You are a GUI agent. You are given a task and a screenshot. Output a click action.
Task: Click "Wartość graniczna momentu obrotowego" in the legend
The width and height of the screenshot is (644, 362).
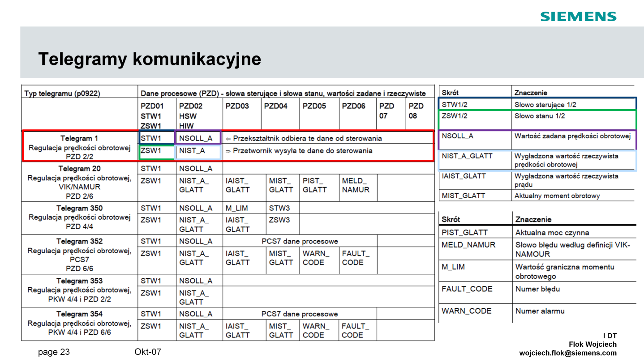click(565, 272)
